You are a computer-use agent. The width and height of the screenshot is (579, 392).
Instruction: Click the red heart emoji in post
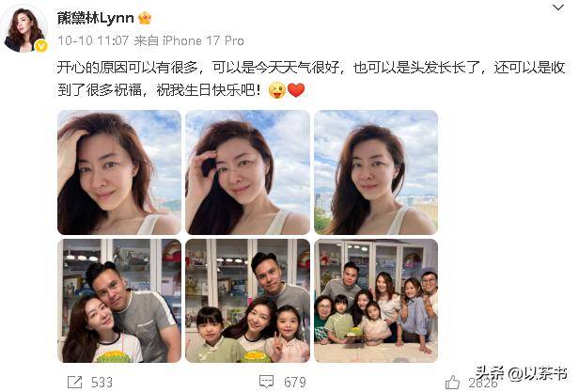coord(296,90)
